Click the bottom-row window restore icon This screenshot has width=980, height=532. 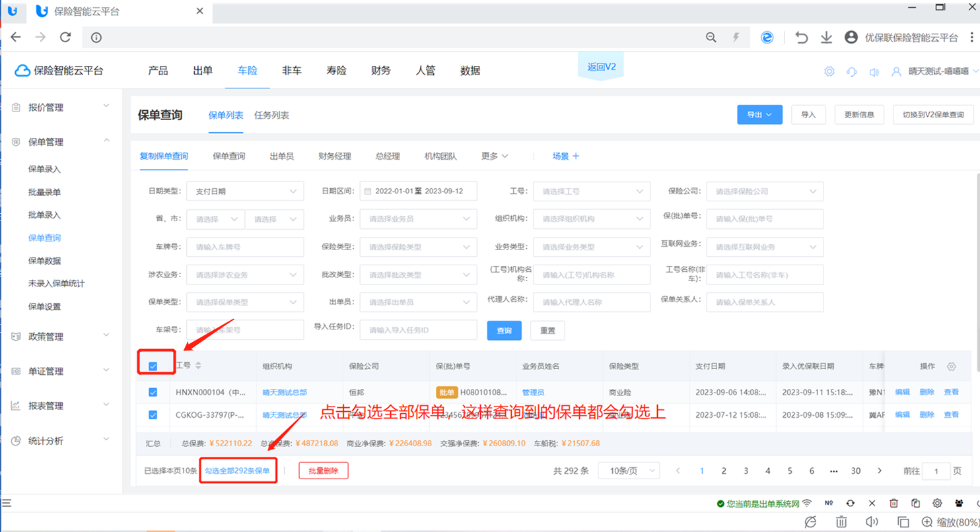click(903, 521)
